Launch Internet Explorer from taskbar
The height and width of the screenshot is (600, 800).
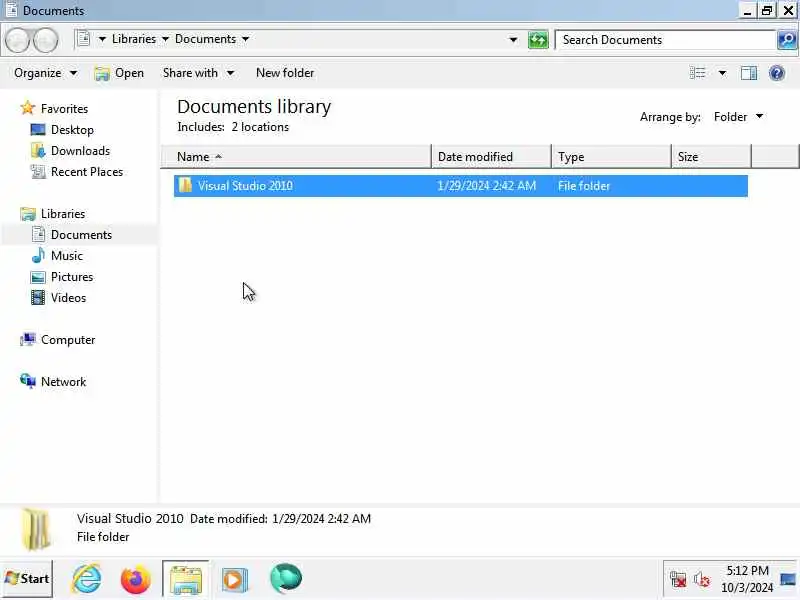tap(87, 579)
